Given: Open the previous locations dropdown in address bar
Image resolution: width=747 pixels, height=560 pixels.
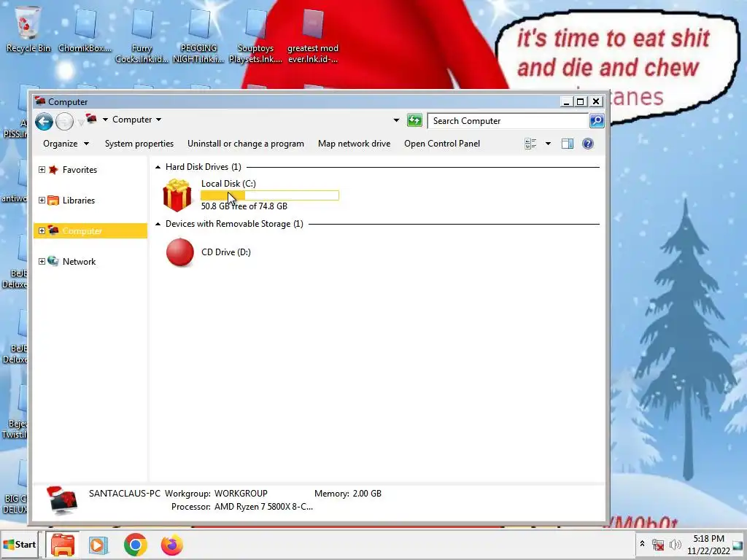Looking at the screenshot, I should coord(396,120).
